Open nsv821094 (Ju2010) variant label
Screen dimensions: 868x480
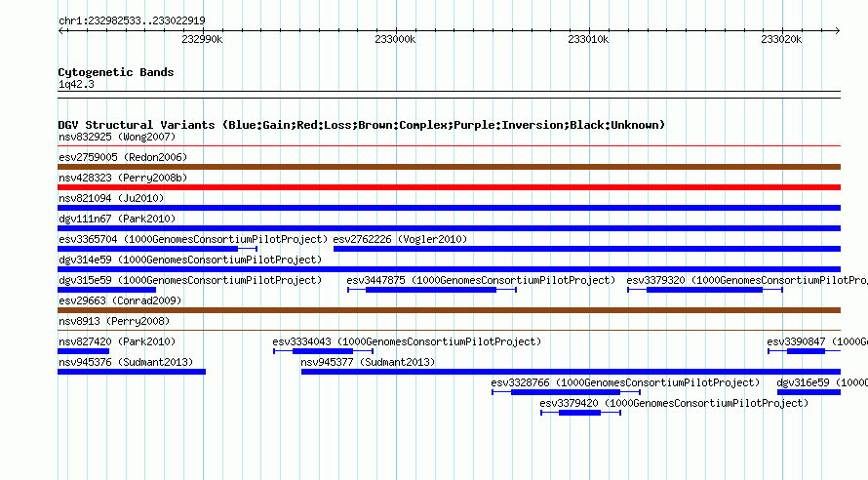[x=111, y=198]
